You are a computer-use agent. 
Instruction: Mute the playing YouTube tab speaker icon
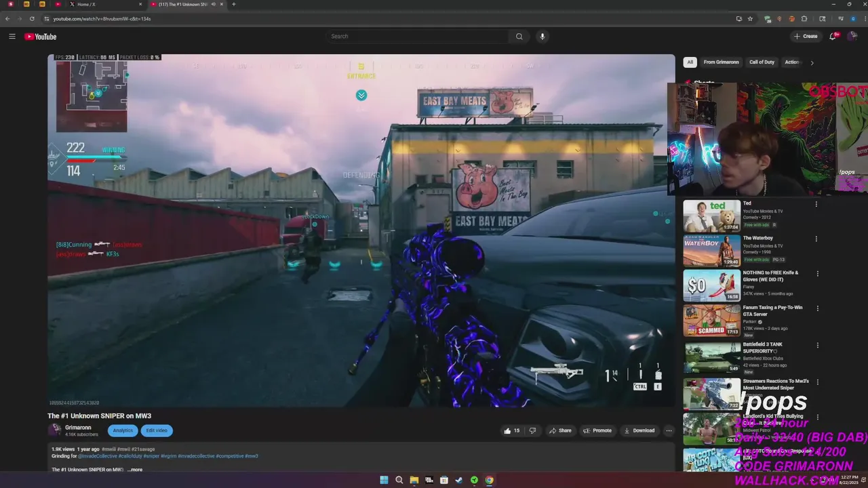pos(213,4)
